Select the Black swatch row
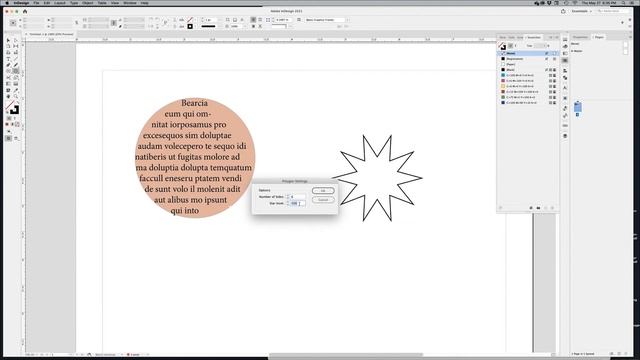 tap(528, 70)
